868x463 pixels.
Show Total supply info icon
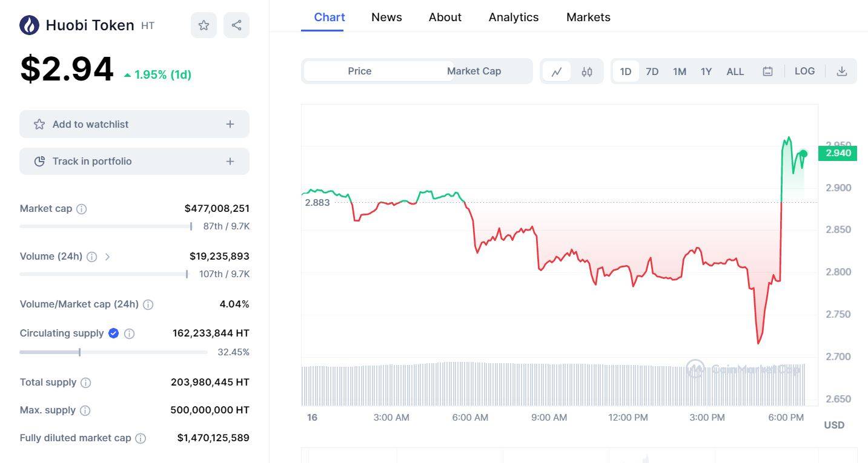coord(86,383)
